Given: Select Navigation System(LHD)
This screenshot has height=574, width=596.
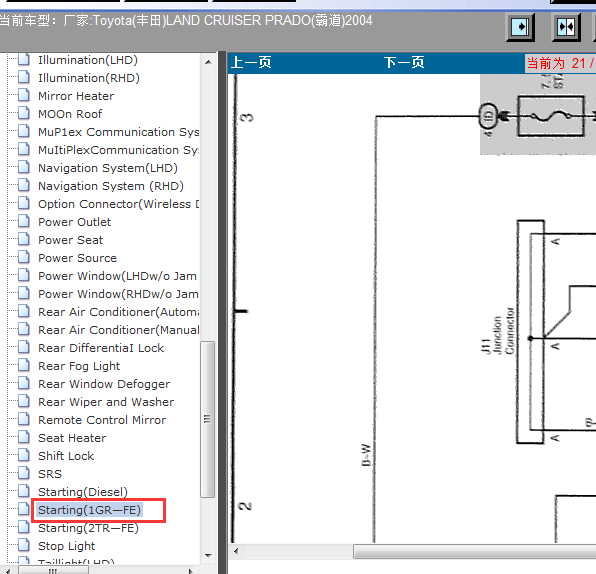Looking at the screenshot, I should click(x=108, y=168).
